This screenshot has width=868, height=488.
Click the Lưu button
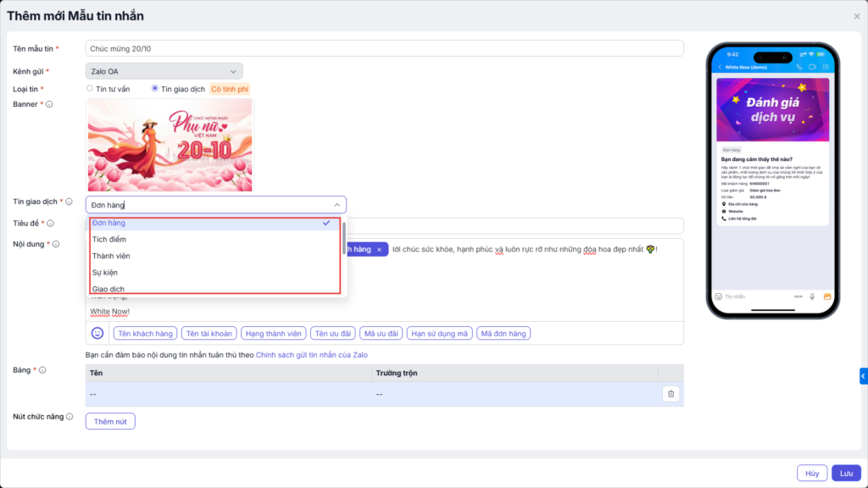pos(846,474)
